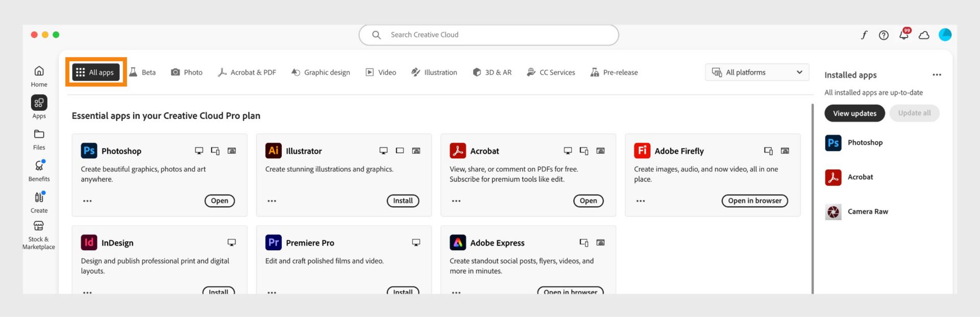Open the Fonts icon in header
980x317 pixels.
(x=864, y=35)
